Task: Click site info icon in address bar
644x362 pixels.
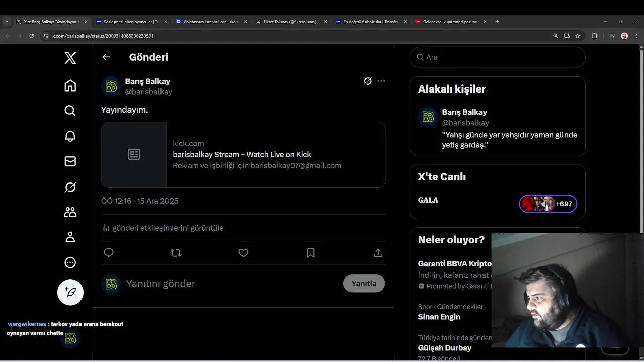Action: tap(46, 36)
